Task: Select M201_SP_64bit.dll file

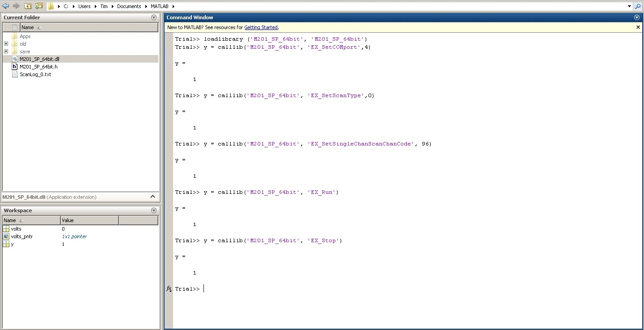Action: click(39, 59)
